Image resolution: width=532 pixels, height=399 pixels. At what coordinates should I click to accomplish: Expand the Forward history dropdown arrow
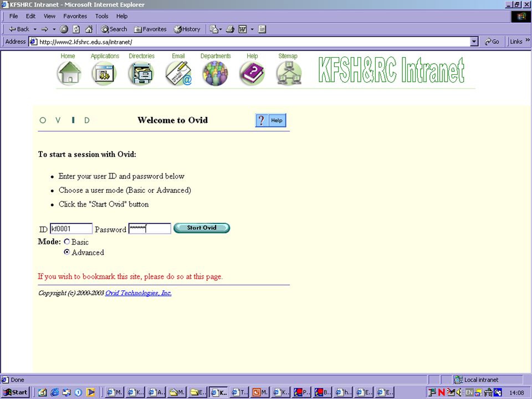(54, 29)
